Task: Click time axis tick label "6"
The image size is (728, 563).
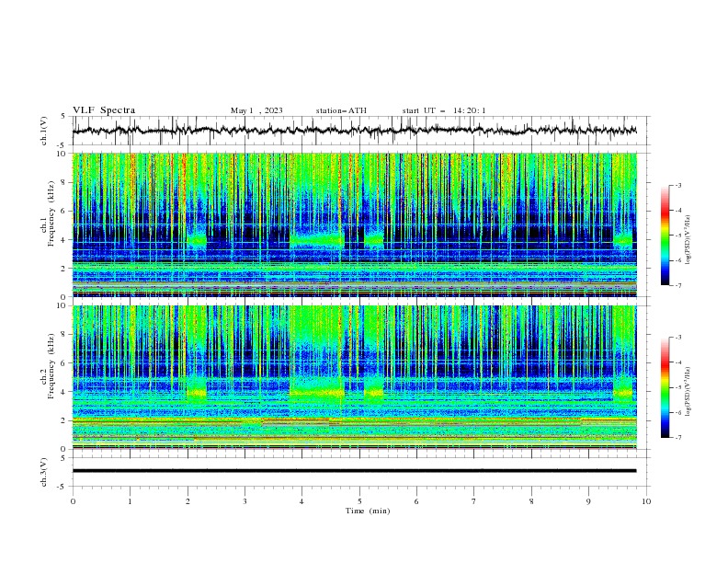Action: click(x=416, y=501)
